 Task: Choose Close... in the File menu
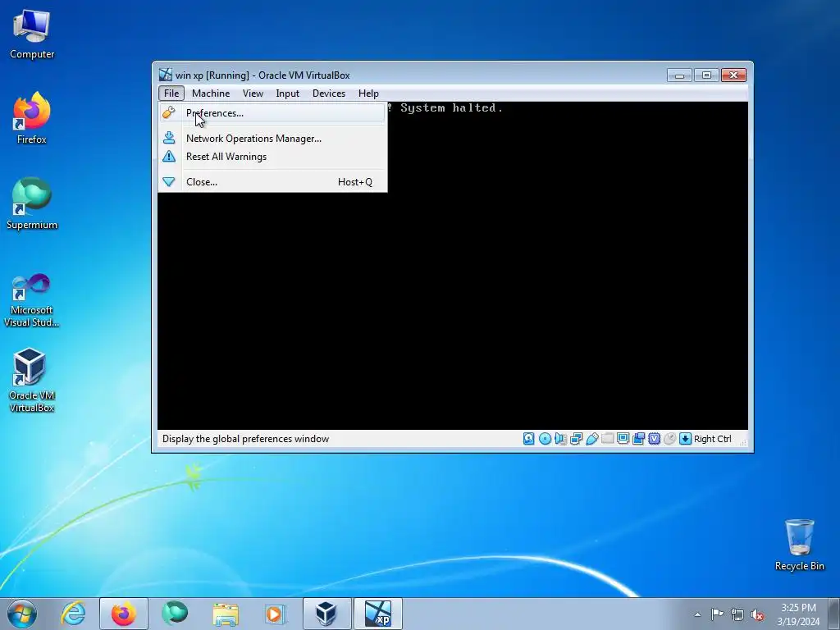272,181
